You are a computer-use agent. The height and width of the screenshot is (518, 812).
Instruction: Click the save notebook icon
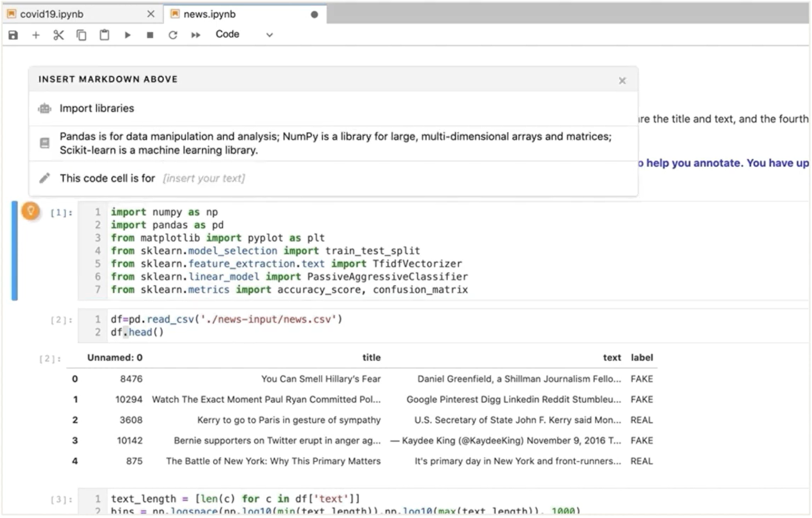[x=13, y=34]
